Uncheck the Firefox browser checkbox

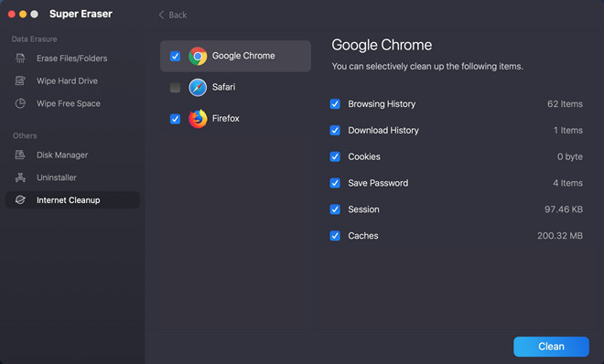[x=176, y=119]
